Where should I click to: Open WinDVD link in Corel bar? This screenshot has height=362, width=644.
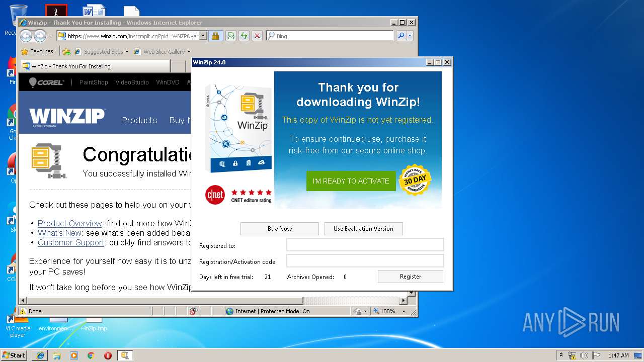(168, 82)
